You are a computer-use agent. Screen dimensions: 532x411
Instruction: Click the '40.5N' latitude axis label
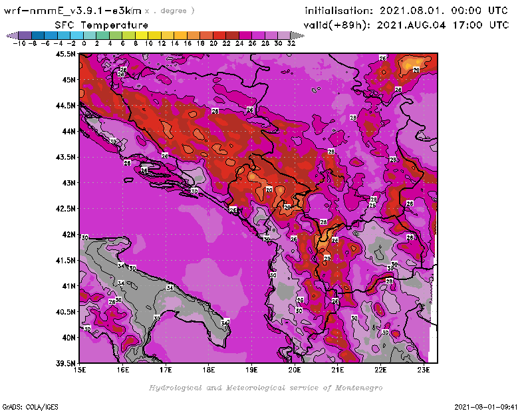click(x=65, y=312)
